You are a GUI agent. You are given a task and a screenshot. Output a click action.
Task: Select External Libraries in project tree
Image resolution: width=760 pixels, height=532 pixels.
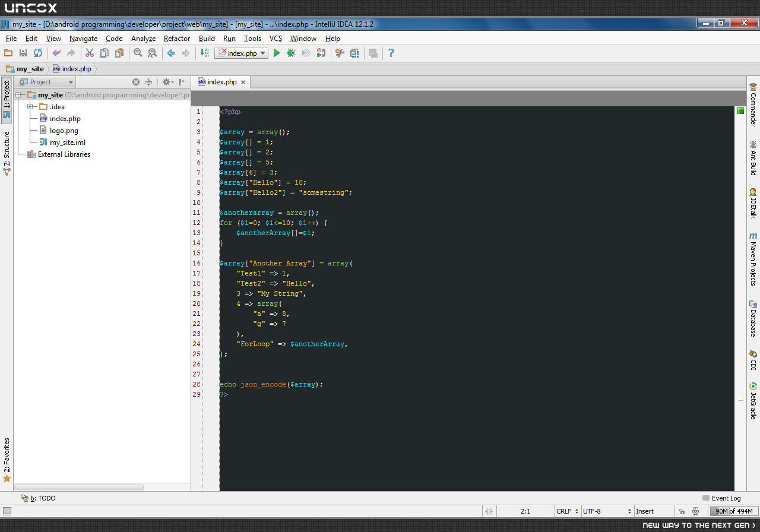tap(58, 154)
